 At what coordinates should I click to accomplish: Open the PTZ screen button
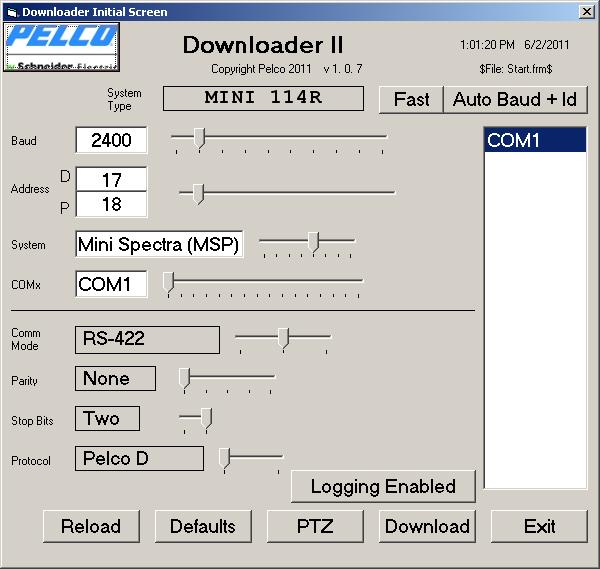coord(315,526)
